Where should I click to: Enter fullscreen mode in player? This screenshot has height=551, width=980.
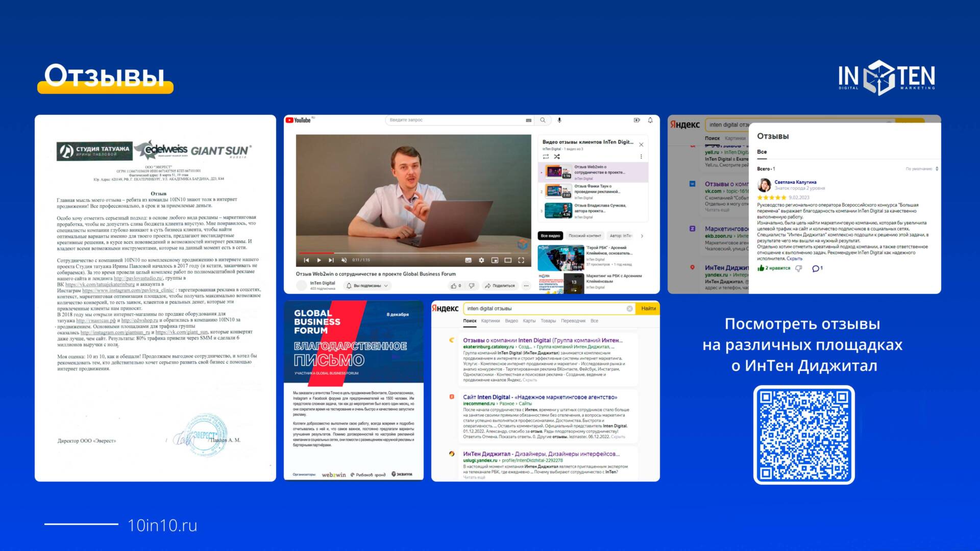pos(521,260)
